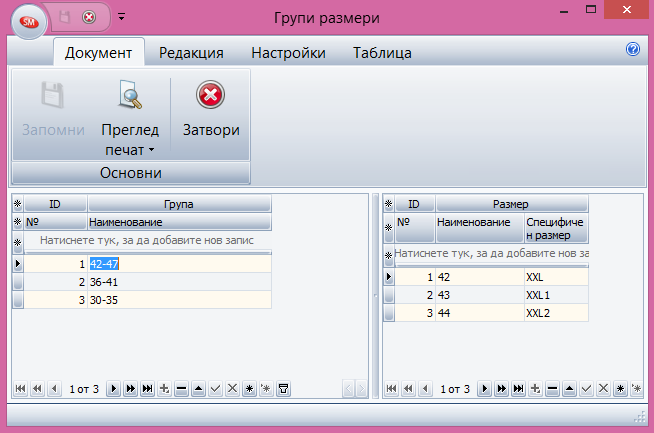
Task: Click Наименование header in Размер table
Action: point(479,228)
